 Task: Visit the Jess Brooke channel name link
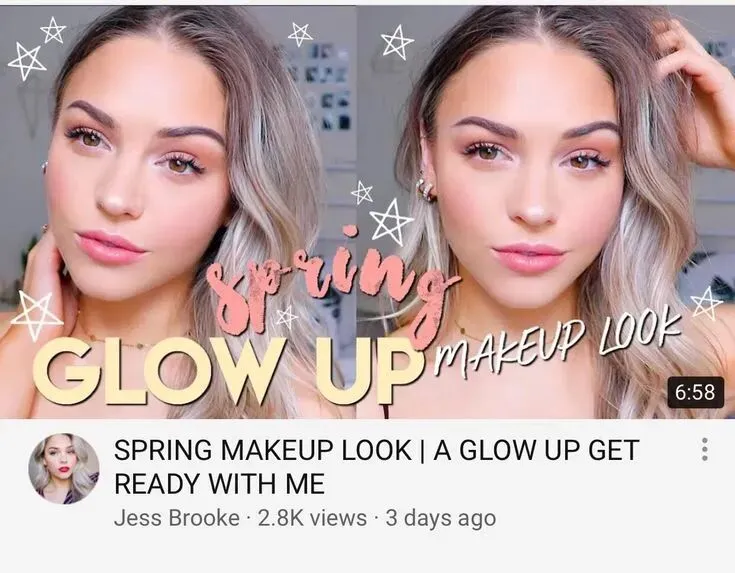coord(177,518)
